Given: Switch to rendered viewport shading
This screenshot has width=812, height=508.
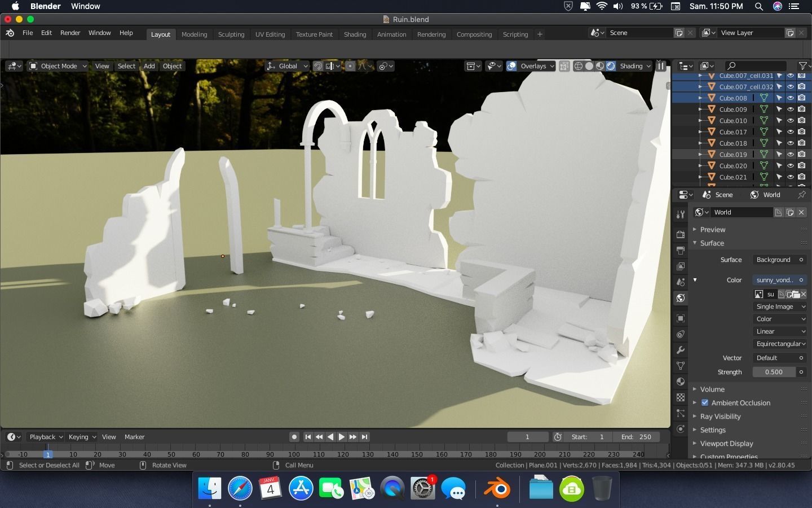Looking at the screenshot, I should tap(611, 66).
